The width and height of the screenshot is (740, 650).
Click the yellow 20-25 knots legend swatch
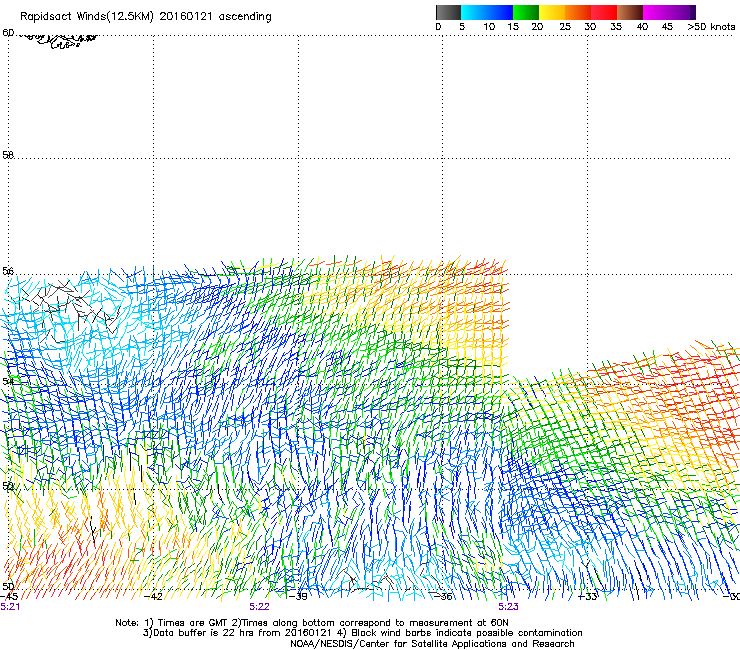coord(552,12)
